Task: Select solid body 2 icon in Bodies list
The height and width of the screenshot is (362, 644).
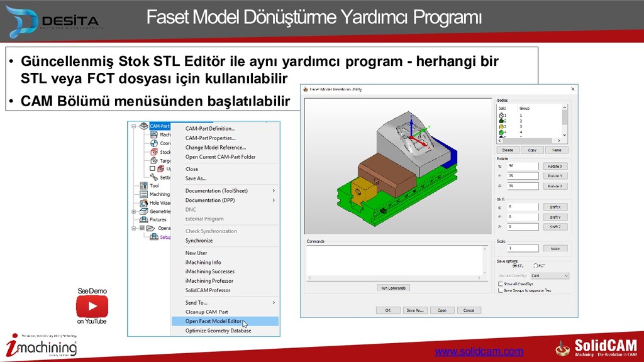Action: coord(501,121)
